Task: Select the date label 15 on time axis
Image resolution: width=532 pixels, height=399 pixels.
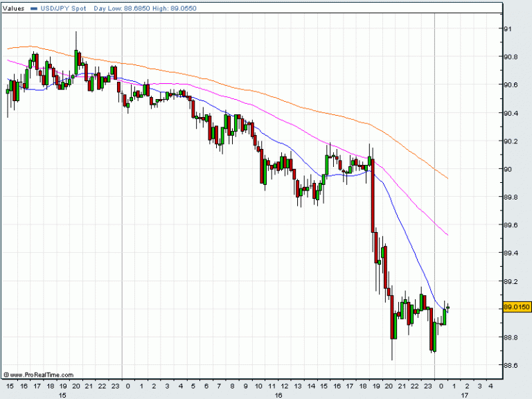Action: (62, 395)
